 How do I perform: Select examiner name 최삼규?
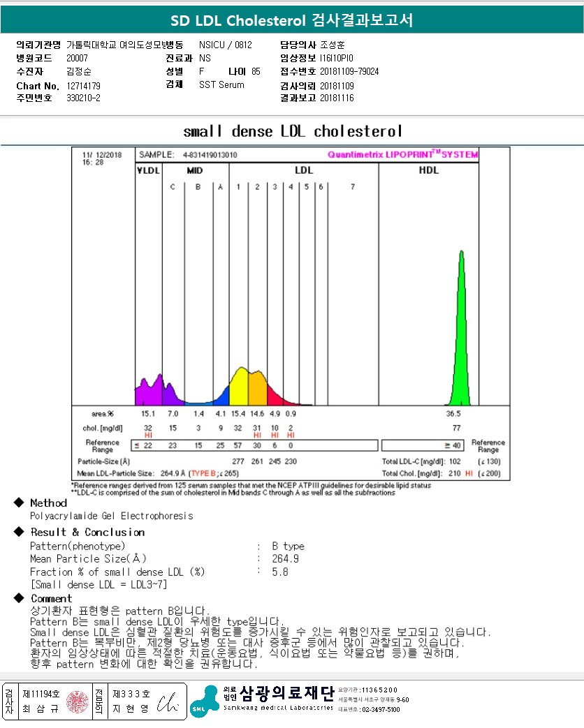pos(41,709)
